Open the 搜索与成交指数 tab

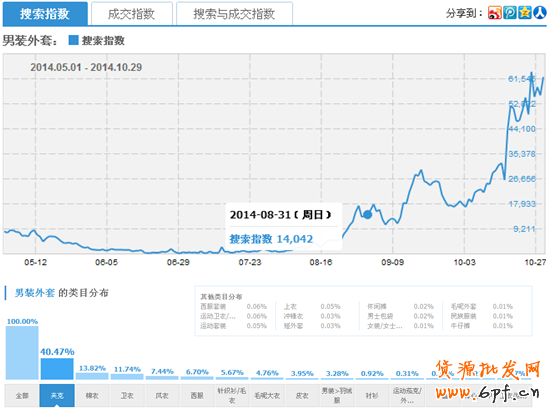[x=234, y=14]
